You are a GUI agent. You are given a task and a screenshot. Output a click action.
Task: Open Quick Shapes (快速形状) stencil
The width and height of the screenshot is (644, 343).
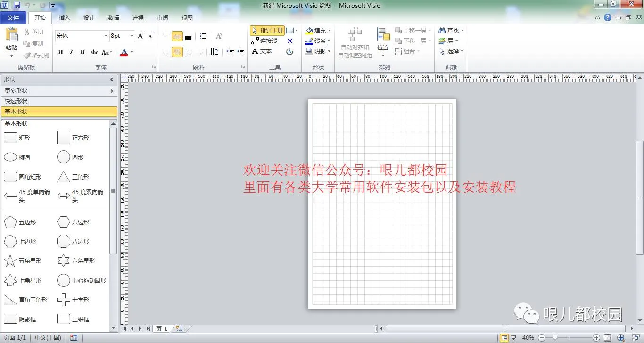click(x=59, y=101)
